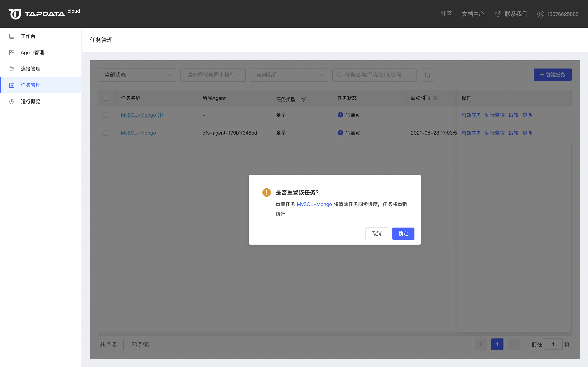The width and height of the screenshot is (588, 367).
Task: Open 连接管理 in the sidebar
Action: pyautogui.click(x=31, y=69)
